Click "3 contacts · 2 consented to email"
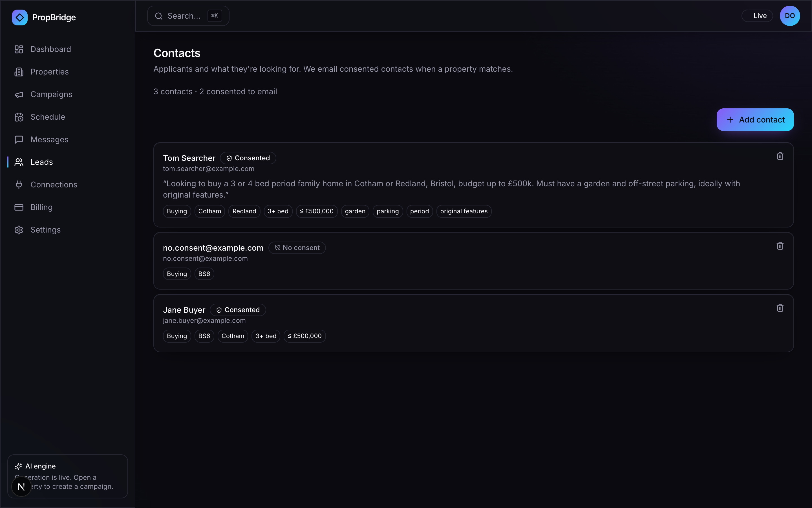 click(x=215, y=92)
